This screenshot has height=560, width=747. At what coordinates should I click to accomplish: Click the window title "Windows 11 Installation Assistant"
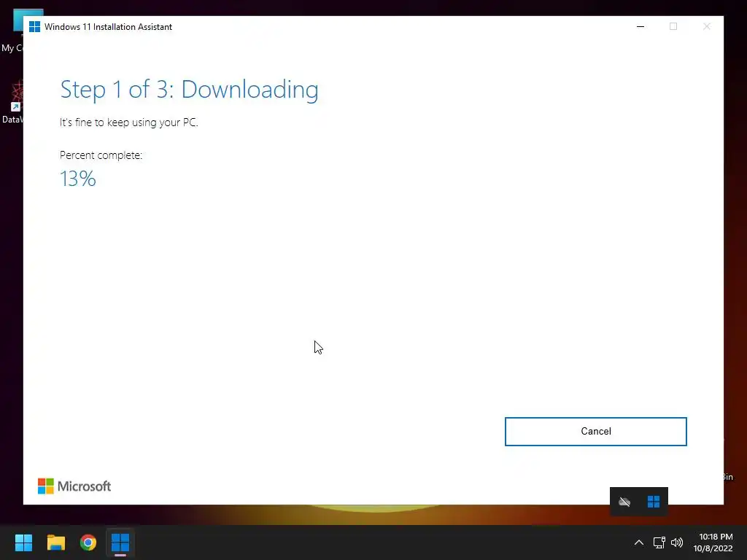[x=108, y=27]
